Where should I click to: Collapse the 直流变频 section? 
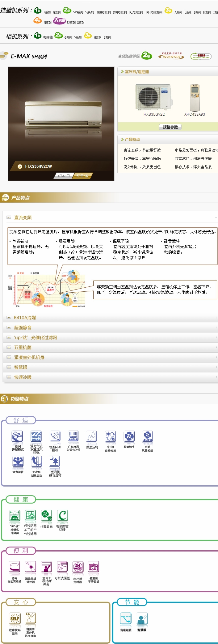click(x=9, y=217)
